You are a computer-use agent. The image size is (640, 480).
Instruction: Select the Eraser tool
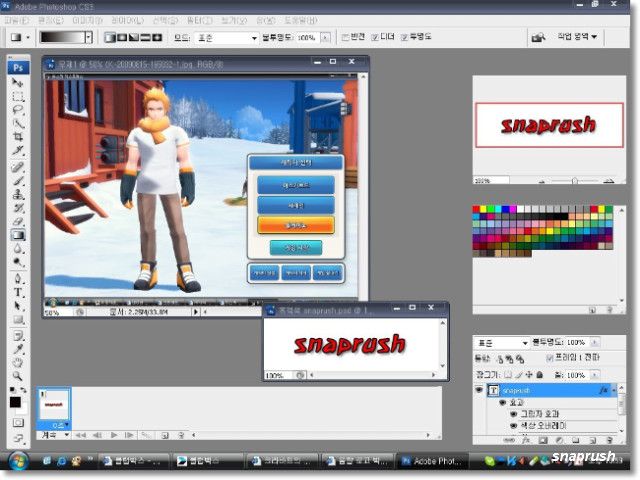point(18,222)
